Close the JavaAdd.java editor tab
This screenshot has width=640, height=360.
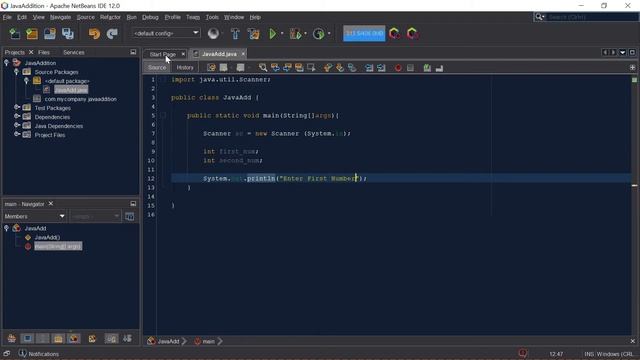pyautogui.click(x=243, y=53)
